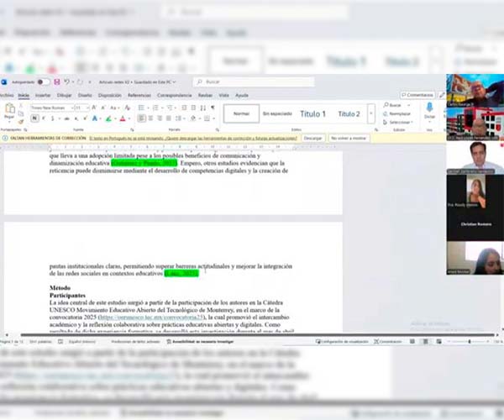Image resolution: width=504 pixels, height=420 pixels.
Task: Open the Ayuda tab
Action: click(x=242, y=96)
